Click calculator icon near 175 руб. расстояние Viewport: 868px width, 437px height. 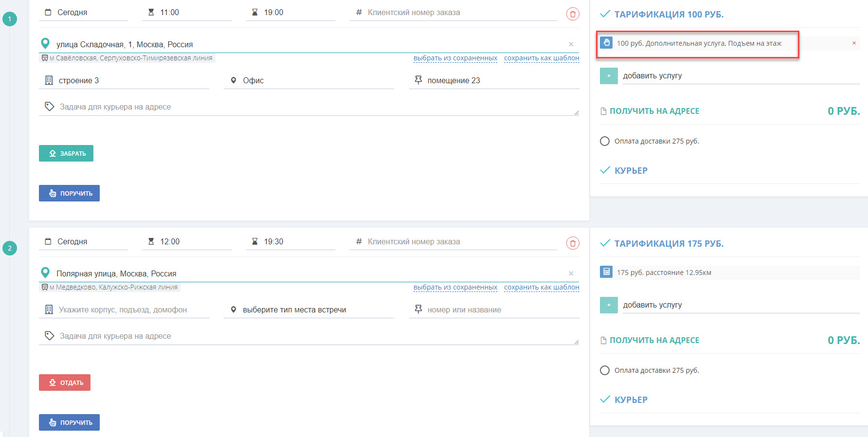point(606,272)
